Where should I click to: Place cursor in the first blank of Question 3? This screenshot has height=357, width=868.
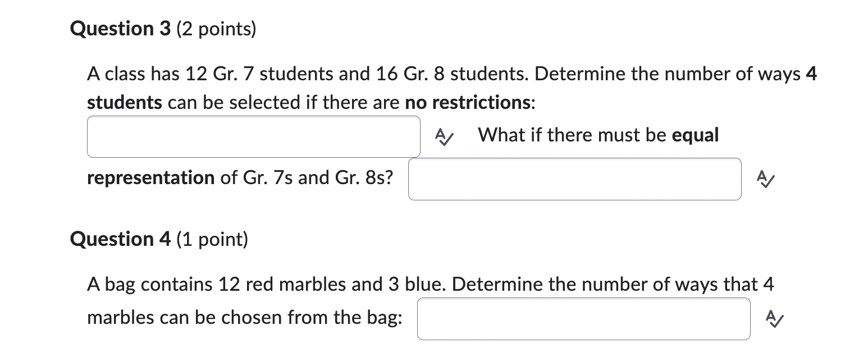pyautogui.click(x=253, y=136)
